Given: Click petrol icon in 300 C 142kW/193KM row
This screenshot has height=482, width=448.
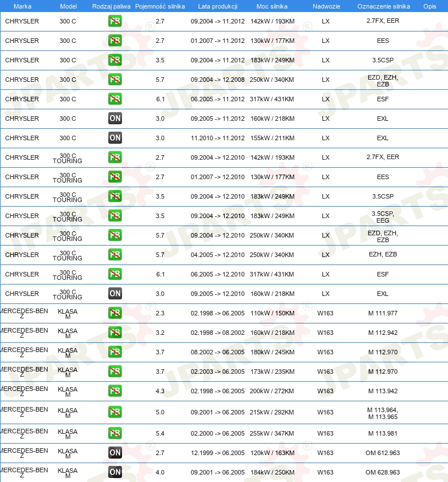Looking at the screenshot, I should [115, 21].
